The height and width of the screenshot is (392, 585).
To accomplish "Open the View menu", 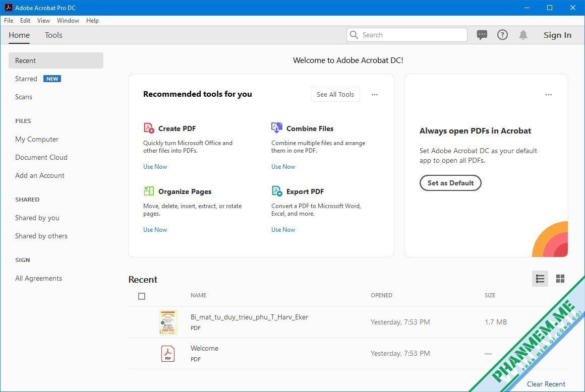I will point(43,21).
